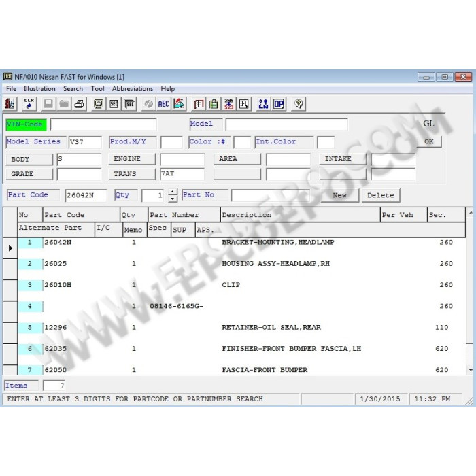
Task: Click the person question LN icon
Action: [x=263, y=104]
